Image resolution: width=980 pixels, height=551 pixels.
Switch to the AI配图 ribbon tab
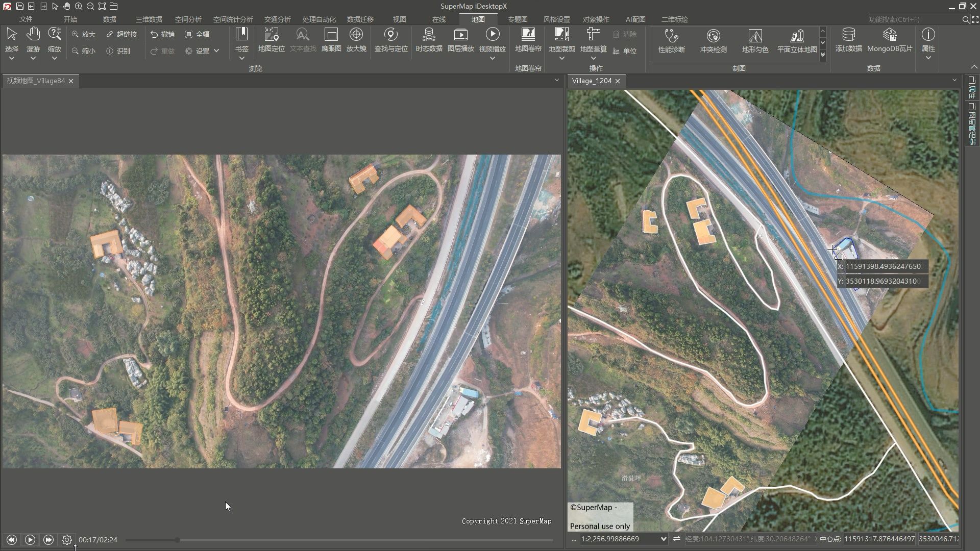point(635,19)
